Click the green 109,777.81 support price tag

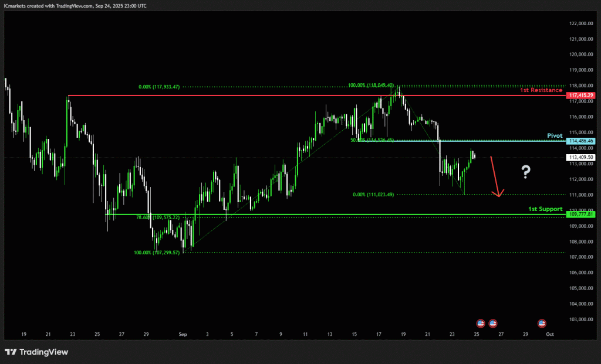[581, 215]
